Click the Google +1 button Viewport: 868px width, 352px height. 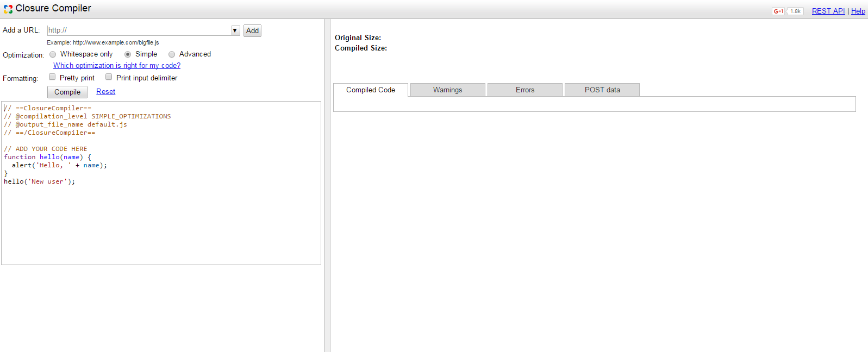pos(778,11)
